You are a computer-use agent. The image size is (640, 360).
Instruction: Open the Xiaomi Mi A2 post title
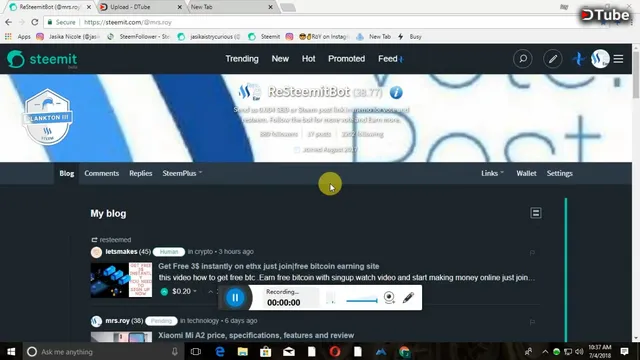(x=256, y=335)
